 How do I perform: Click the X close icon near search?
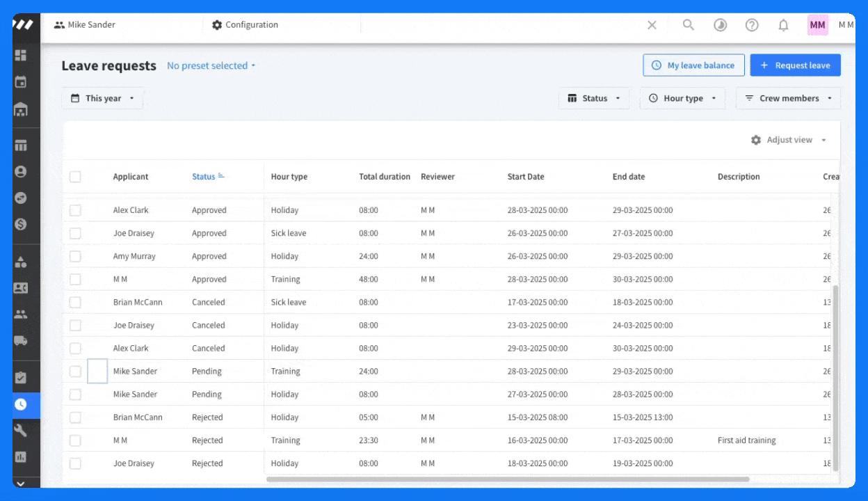pos(652,25)
